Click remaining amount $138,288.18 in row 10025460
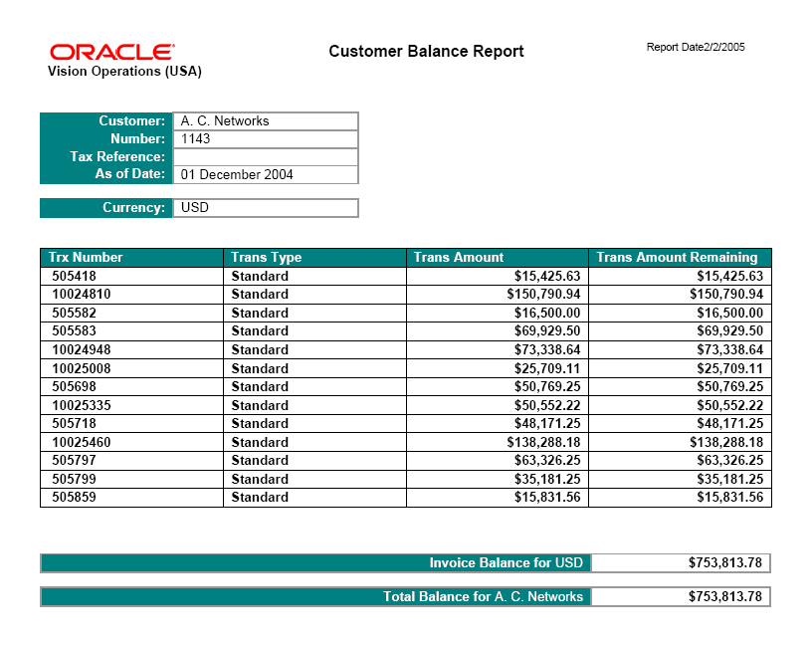 click(x=726, y=442)
